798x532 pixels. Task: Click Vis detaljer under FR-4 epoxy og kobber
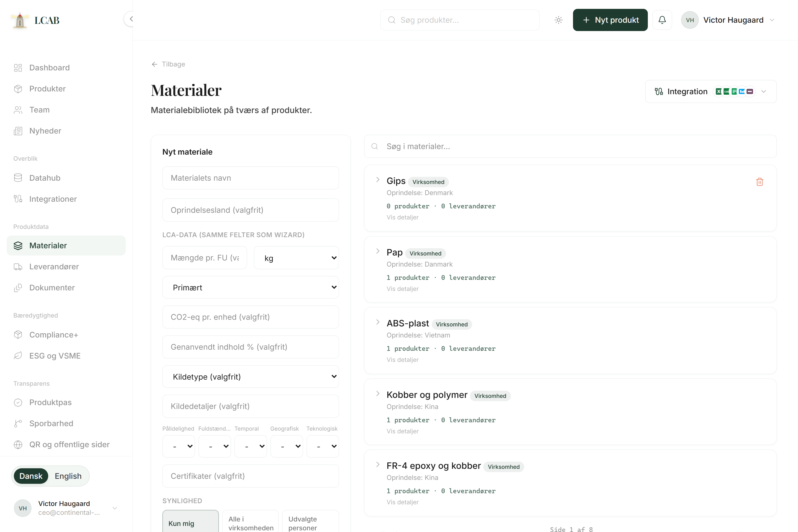tap(403, 502)
